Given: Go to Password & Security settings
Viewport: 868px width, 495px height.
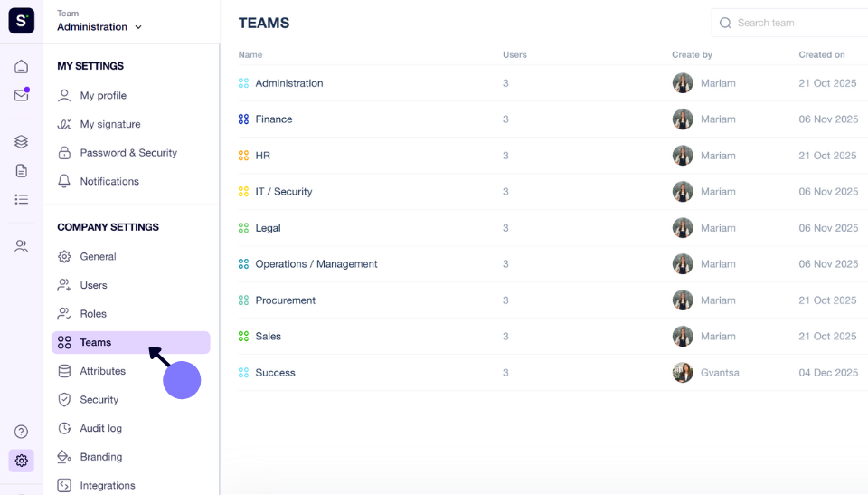Looking at the screenshot, I should coord(128,152).
